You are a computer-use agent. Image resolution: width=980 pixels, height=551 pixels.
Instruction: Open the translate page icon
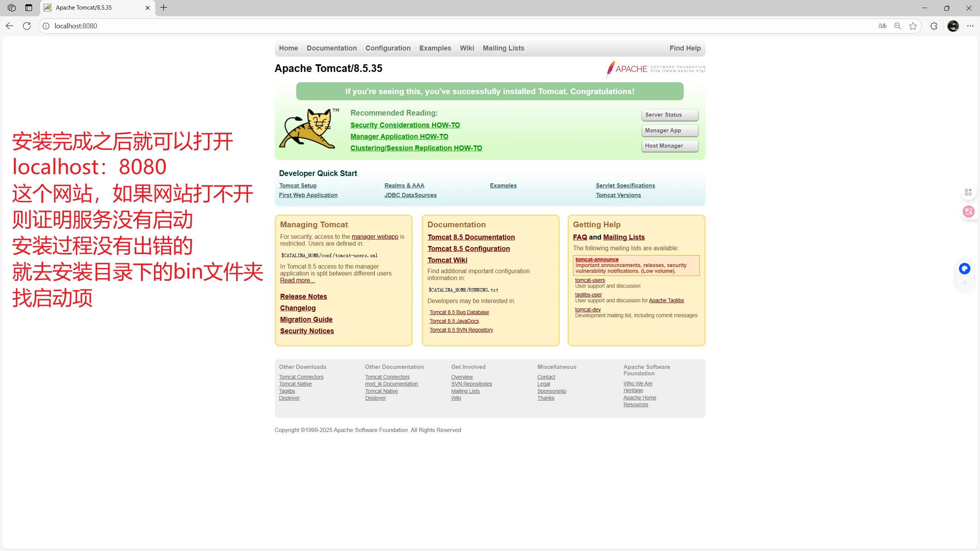coord(882,26)
